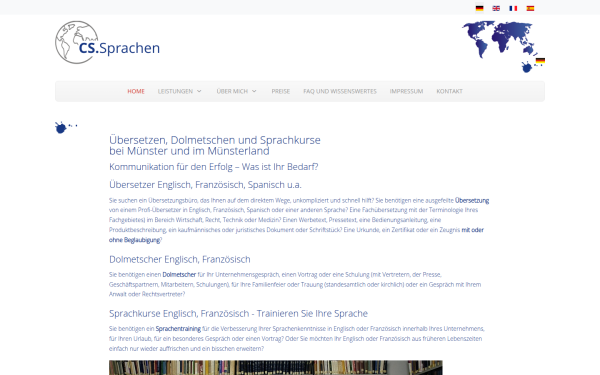Open the HOME menu item

pyautogui.click(x=136, y=91)
